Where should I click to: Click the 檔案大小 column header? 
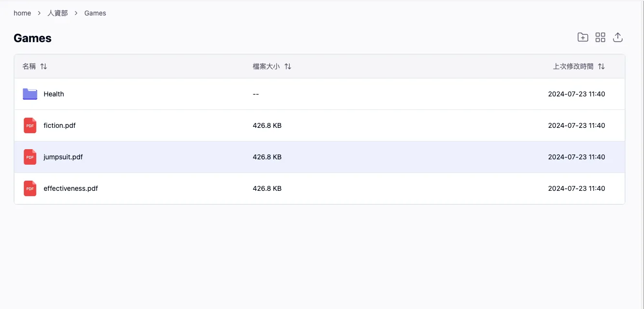266,66
